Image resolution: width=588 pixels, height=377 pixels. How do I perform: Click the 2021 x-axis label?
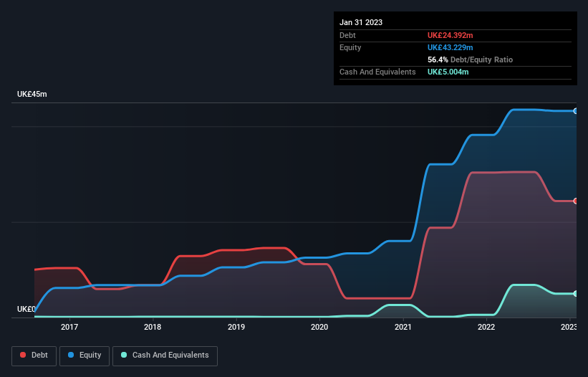[403, 327]
